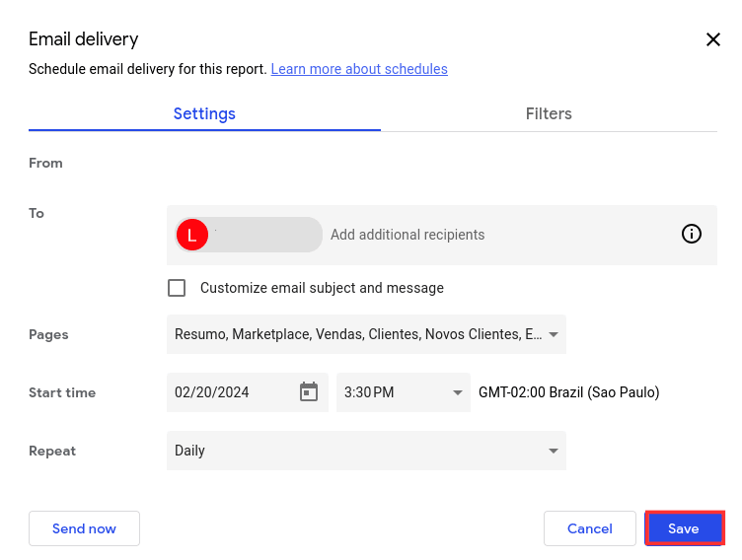The width and height of the screenshot is (742, 560).
Task: Click the arrow on the Repeat dropdown
Action: (553, 451)
